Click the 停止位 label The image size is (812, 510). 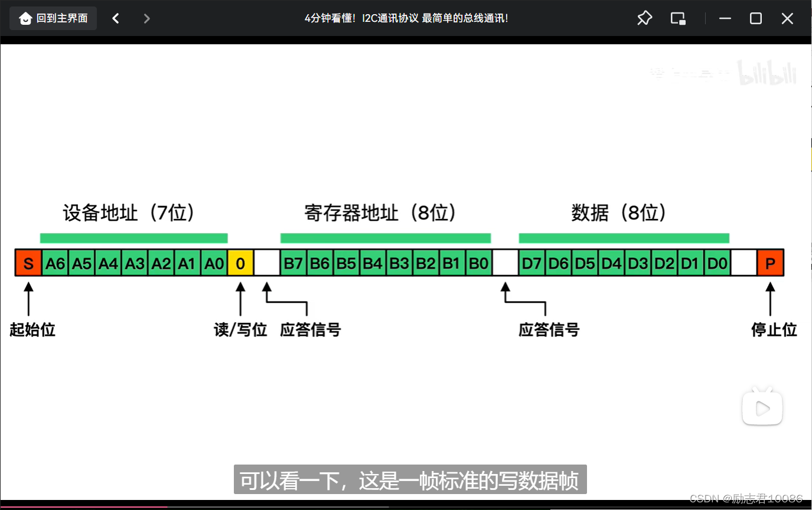click(774, 329)
